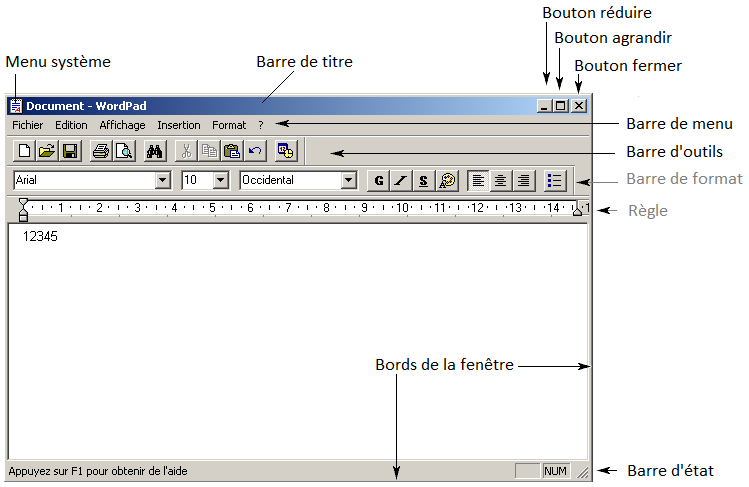Click the left indent marker on the ruler
This screenshot has height=487, width=749.
coord(23,210)
